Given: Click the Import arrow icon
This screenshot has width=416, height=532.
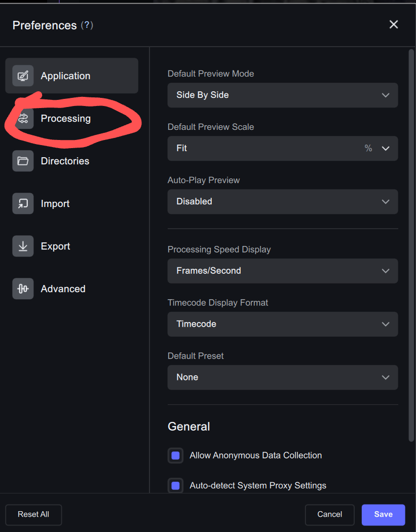Looking at the screenshot, I should pyautogui.click(x=23, y=203).
